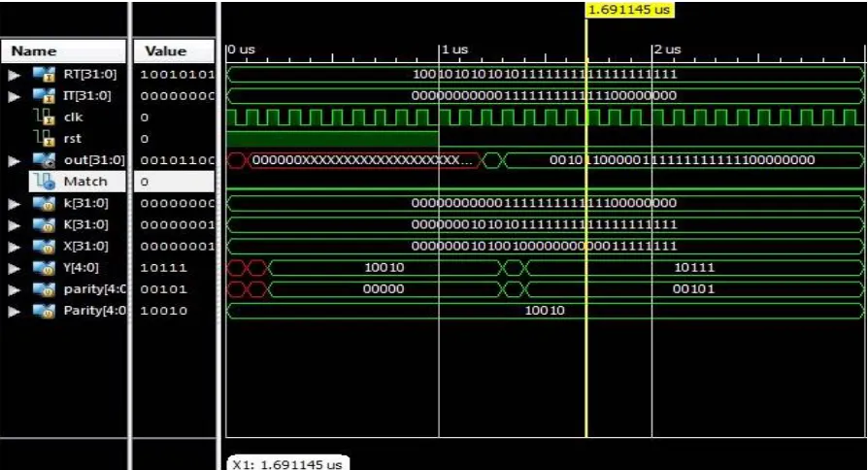Click the rst high-level waveform segment
The width and height of the screenshot is (868, 470).
coord(333,139)
